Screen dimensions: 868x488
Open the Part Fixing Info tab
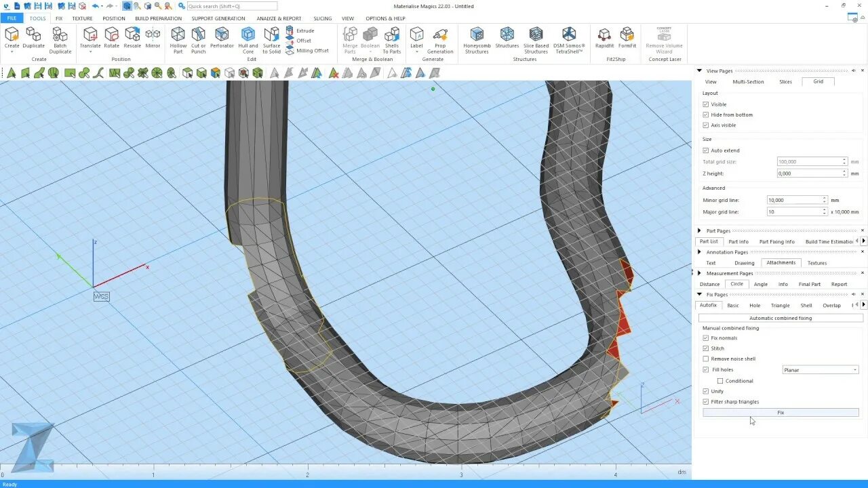coord(776,242)
